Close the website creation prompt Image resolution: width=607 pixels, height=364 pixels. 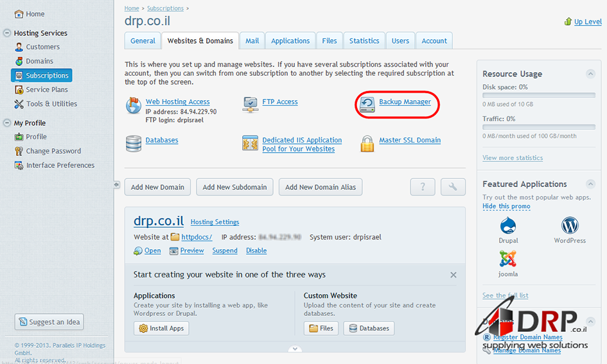click(453, 275)
